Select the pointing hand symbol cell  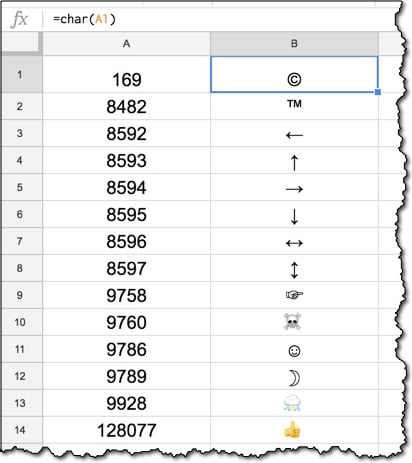[294, 295]
